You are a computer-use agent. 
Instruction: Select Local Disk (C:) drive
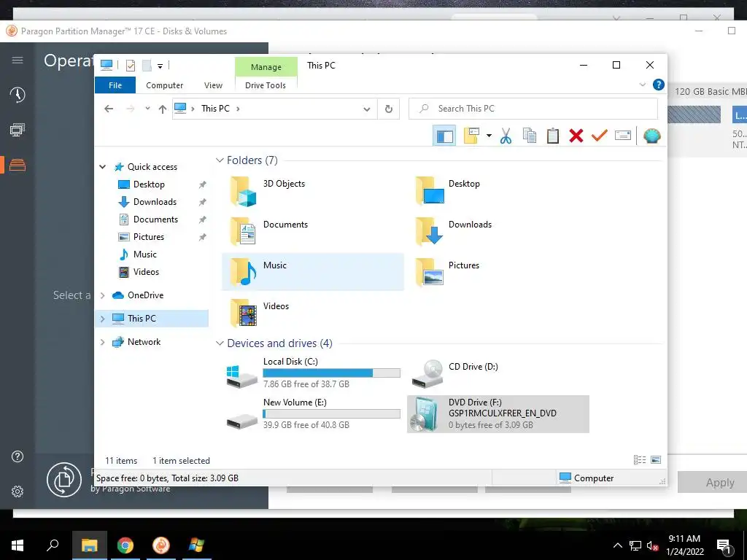click(312, 373)
